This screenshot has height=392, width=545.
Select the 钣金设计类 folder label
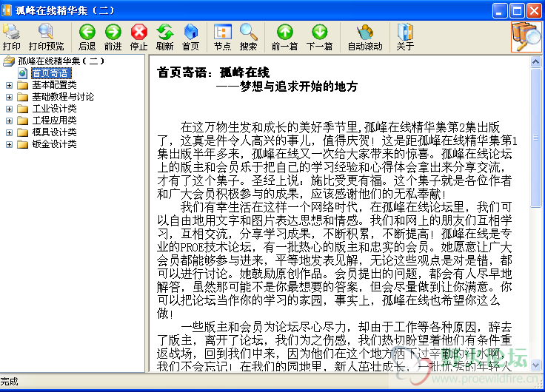[54, 143]
